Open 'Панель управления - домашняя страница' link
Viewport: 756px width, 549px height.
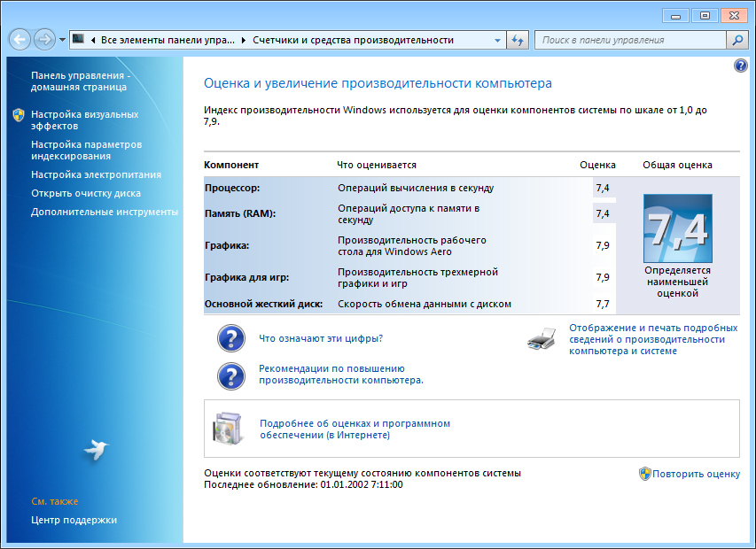[x=81, y=81]
